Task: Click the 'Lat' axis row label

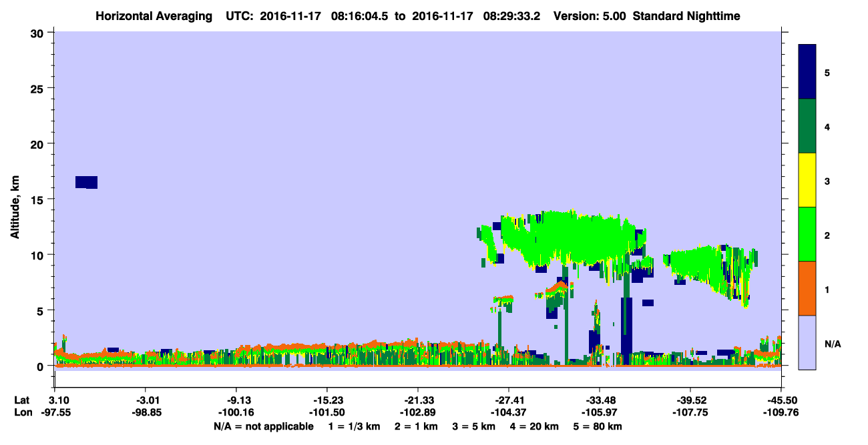Action: coord(22,400)
